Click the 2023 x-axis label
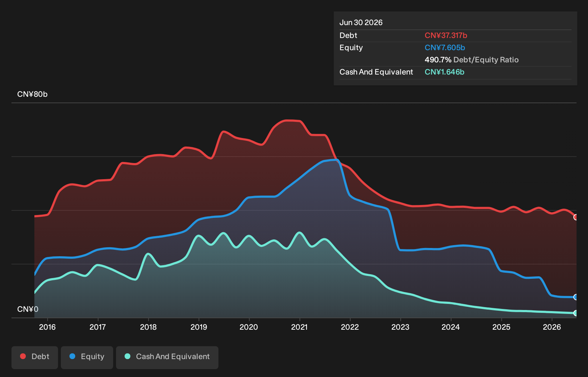Image resolution: width=588 pixels, height=377 pixels. [400, 327]
